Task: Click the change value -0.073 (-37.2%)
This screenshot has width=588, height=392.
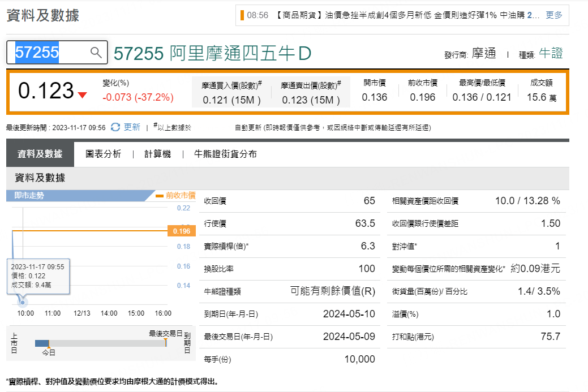Action: tap(138, 97)
